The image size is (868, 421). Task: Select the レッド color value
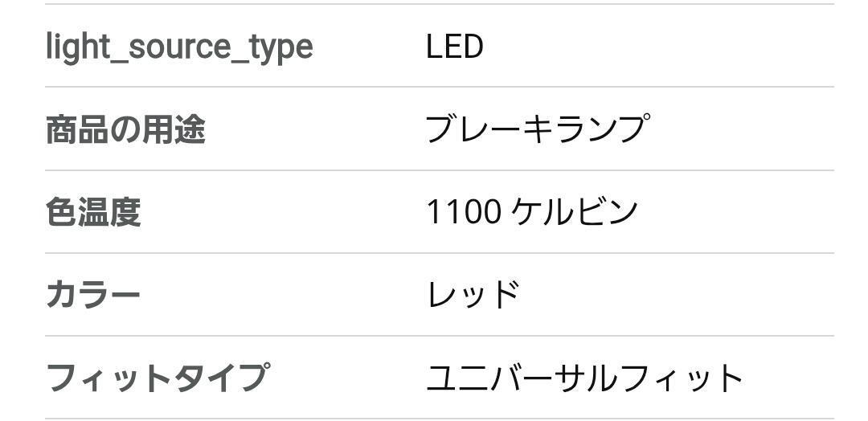[x=473, y=295]
